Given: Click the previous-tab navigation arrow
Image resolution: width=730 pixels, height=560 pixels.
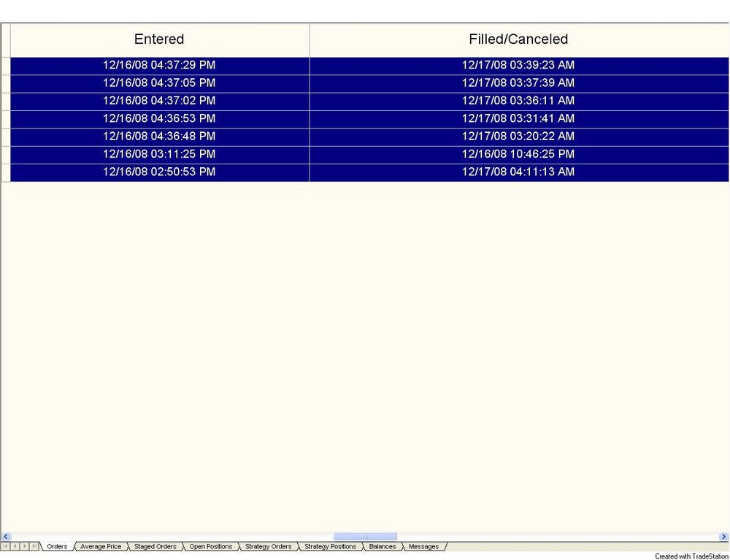Looking at the screenshot, I should tap(15, 546).
